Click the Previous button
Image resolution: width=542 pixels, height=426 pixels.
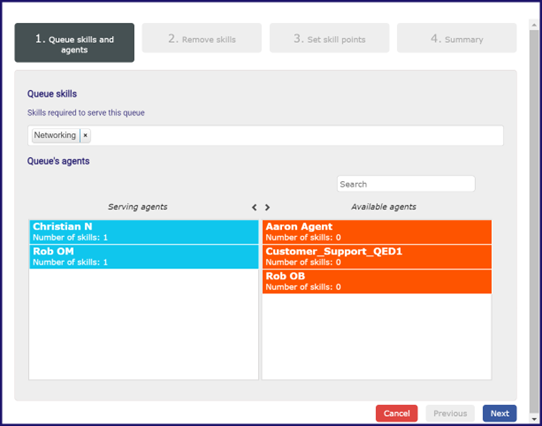[x=450, y=414]
